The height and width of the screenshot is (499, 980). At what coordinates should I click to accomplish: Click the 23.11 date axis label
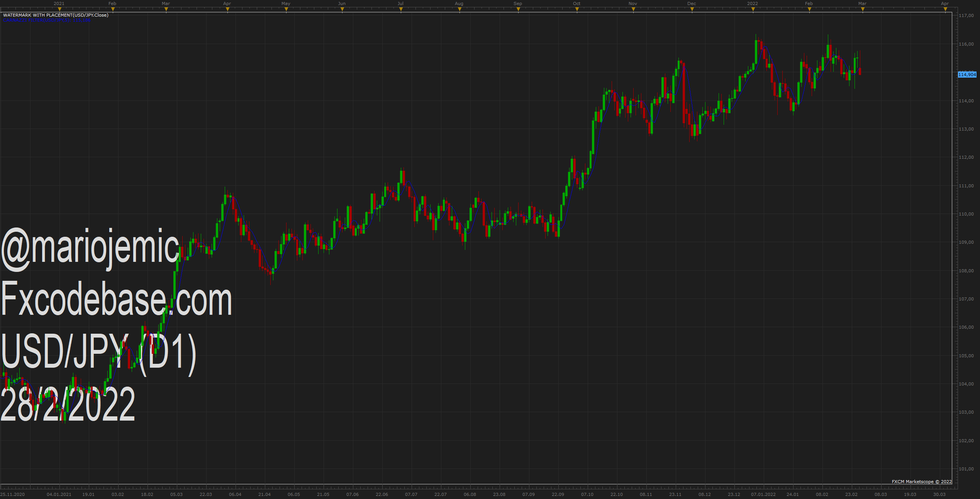[x=675, y=494]
